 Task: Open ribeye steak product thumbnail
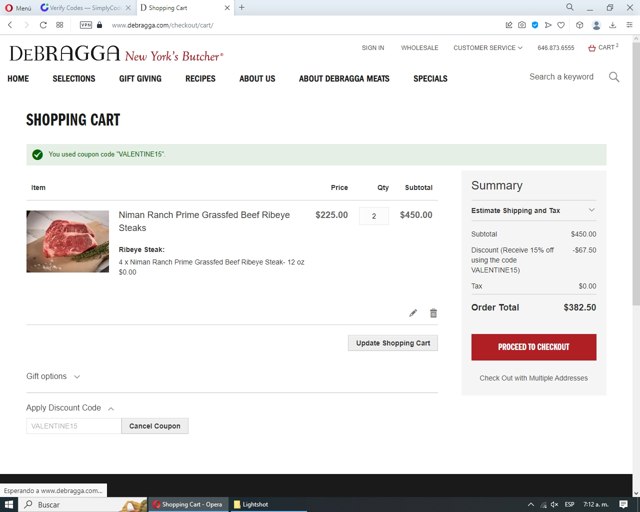click(68, 241)
